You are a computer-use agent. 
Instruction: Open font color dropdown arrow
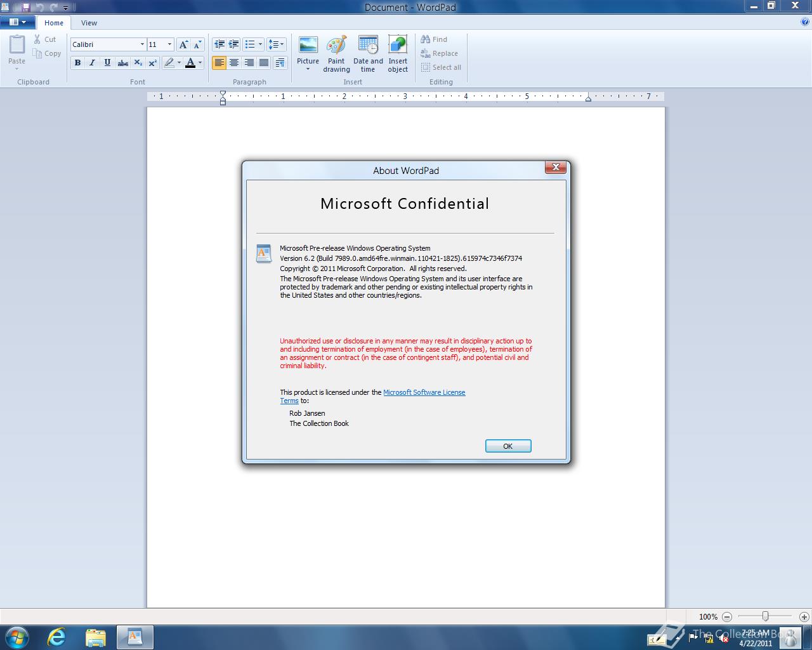[x=200, y=62]
